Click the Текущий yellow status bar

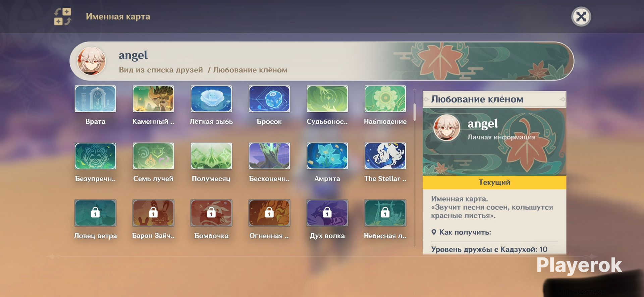tap(494, 182)
